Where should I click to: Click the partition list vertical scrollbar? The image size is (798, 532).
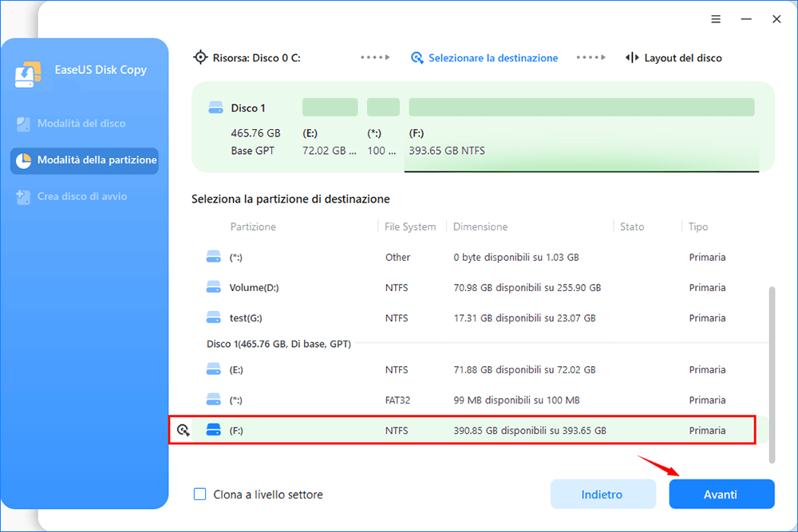tap(771, 375)
